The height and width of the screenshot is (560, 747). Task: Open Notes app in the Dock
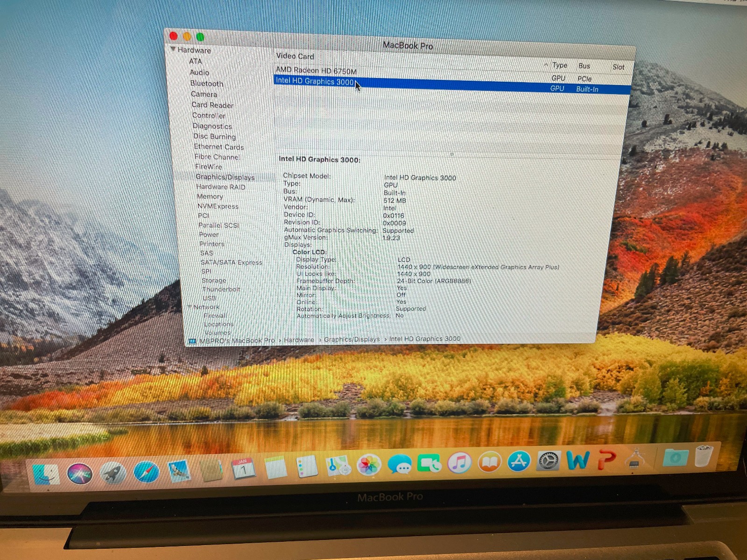[x=275, y=468]
